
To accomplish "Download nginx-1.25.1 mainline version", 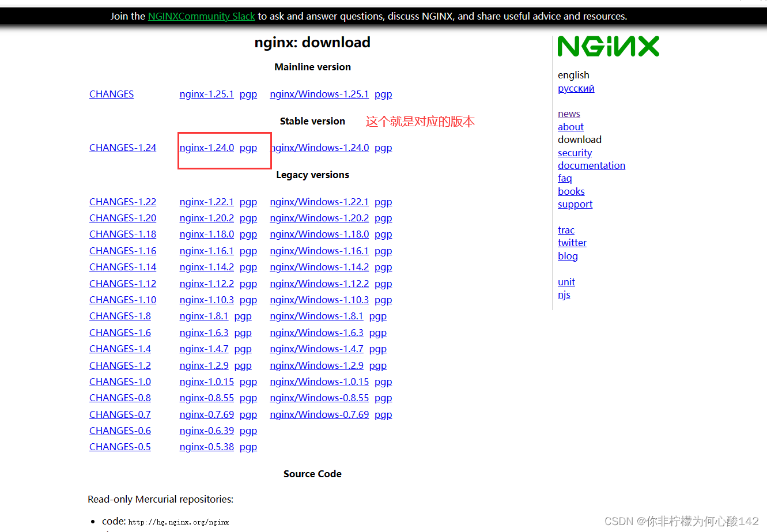I will [x=206, y=94].
